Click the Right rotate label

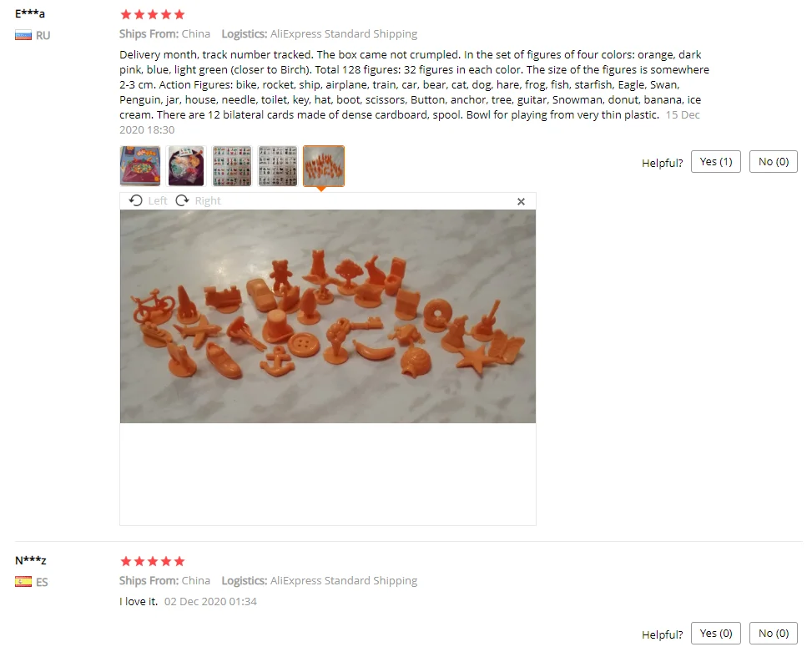208,200
